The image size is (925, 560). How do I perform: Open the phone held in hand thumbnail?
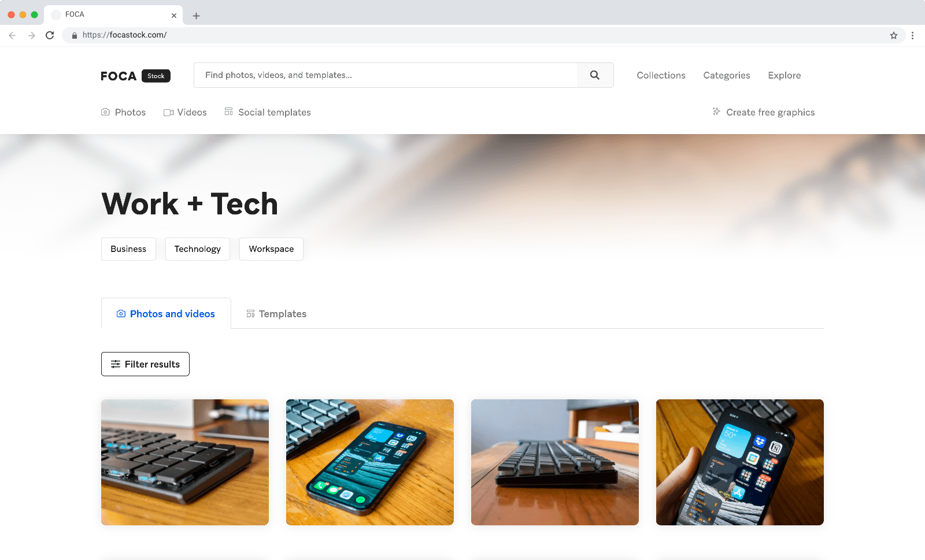point(740,462)
